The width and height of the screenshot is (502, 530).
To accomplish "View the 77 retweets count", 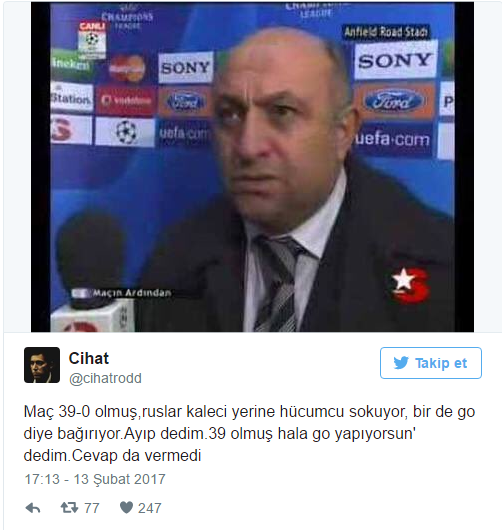I will click(x=92, y=508).
